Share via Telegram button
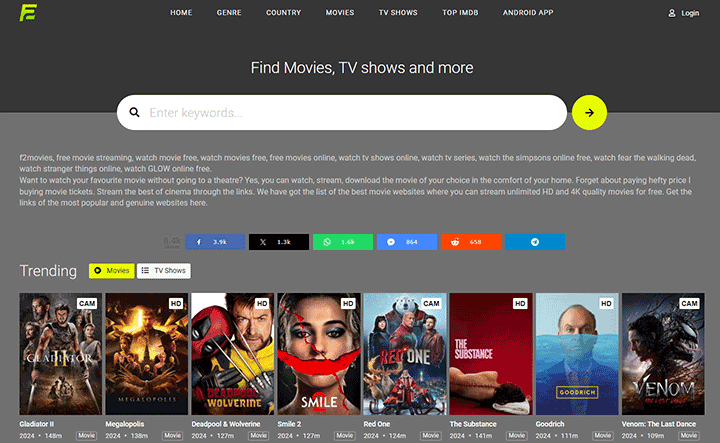The width and height of the screenshot is (720, 443). [534, 242]
